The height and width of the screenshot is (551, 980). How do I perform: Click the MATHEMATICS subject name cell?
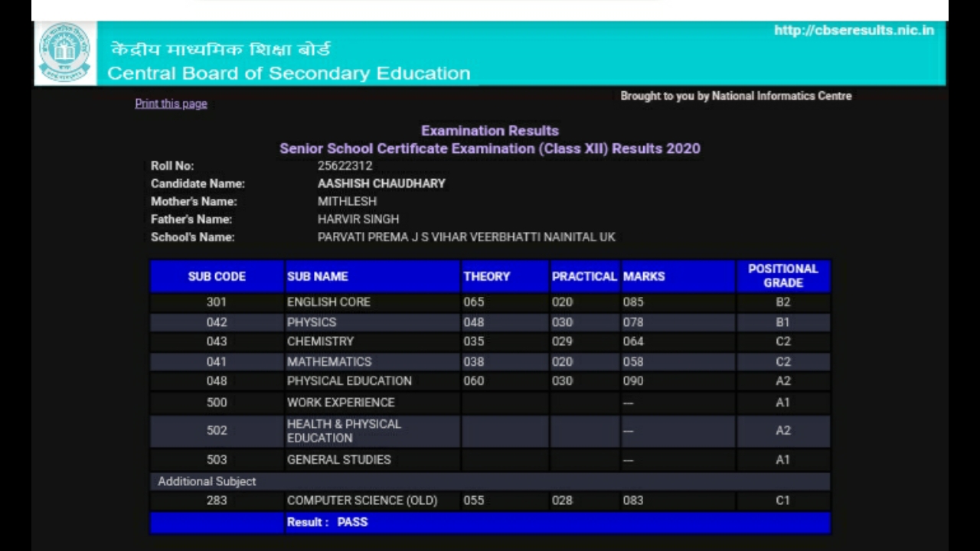(x=329, y=361)
